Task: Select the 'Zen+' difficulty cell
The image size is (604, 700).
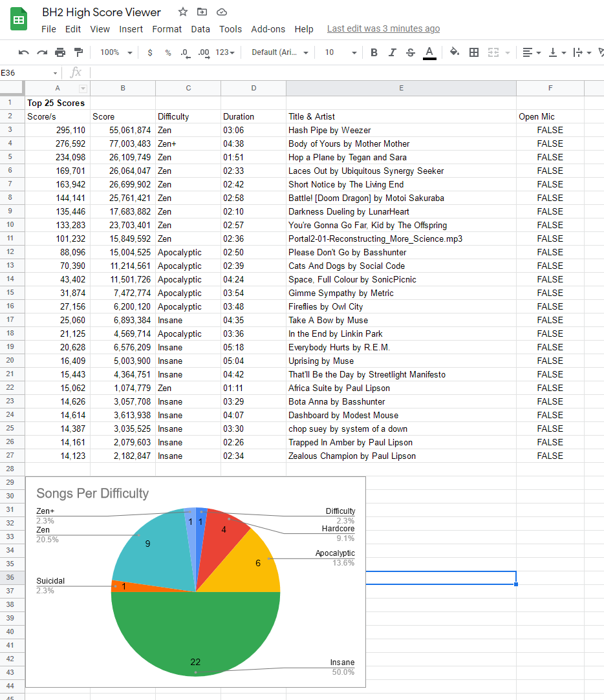Action: click(x=188, y=143)
